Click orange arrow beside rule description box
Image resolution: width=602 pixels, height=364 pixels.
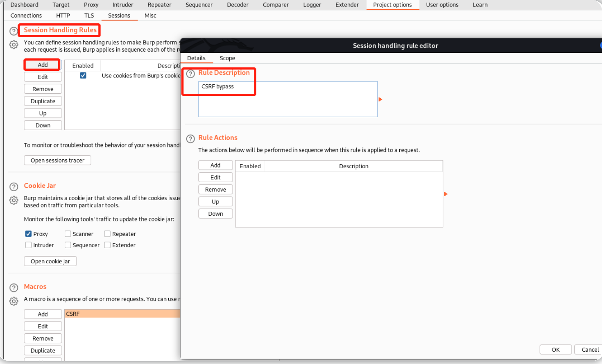(380, 99)
